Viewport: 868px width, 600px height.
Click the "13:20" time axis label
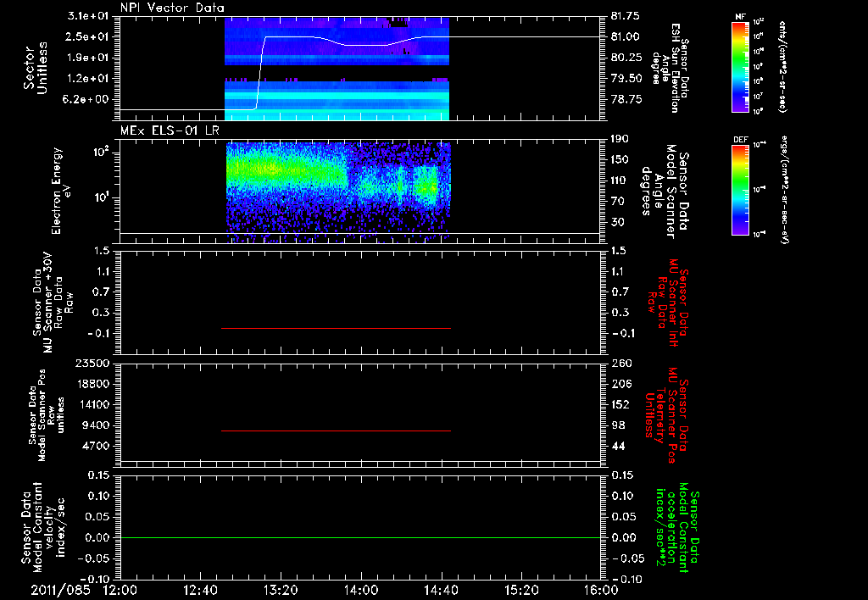click(x=281, y=590)
